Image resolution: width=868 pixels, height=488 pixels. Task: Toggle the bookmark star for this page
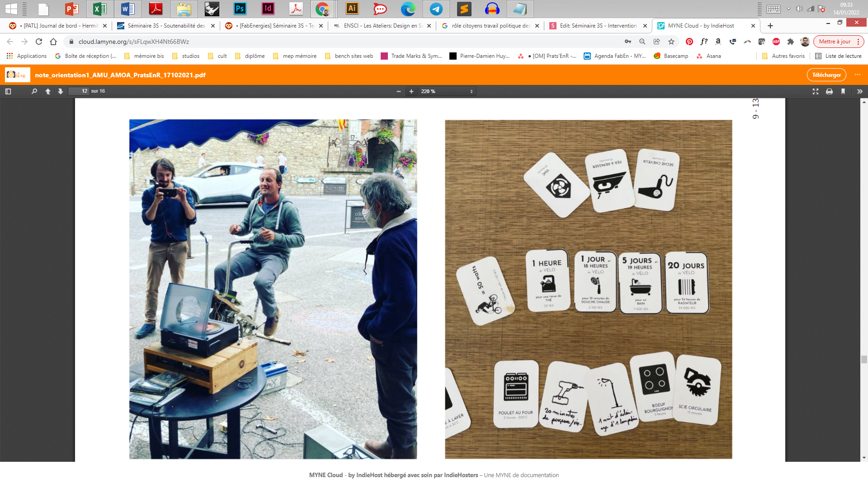[671, 42]
